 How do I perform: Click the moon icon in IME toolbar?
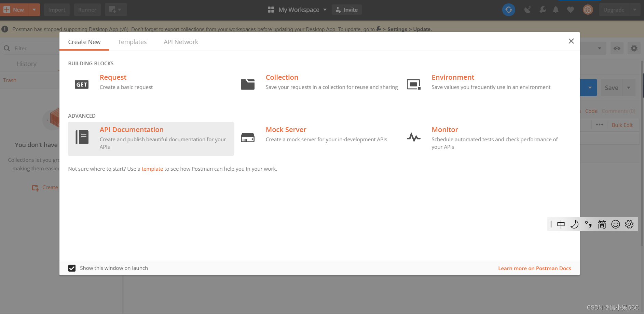pos(575,224)
